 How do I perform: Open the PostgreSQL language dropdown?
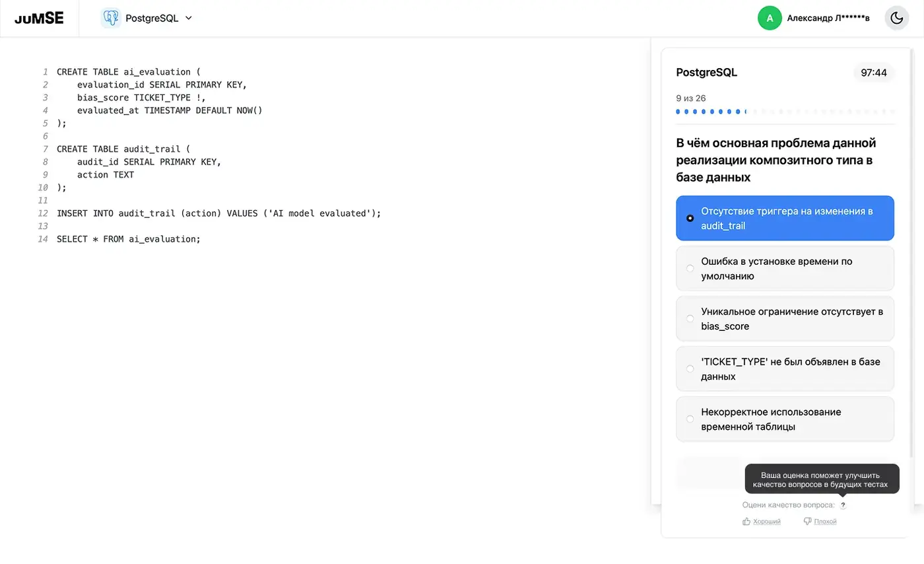click(147, 18)
